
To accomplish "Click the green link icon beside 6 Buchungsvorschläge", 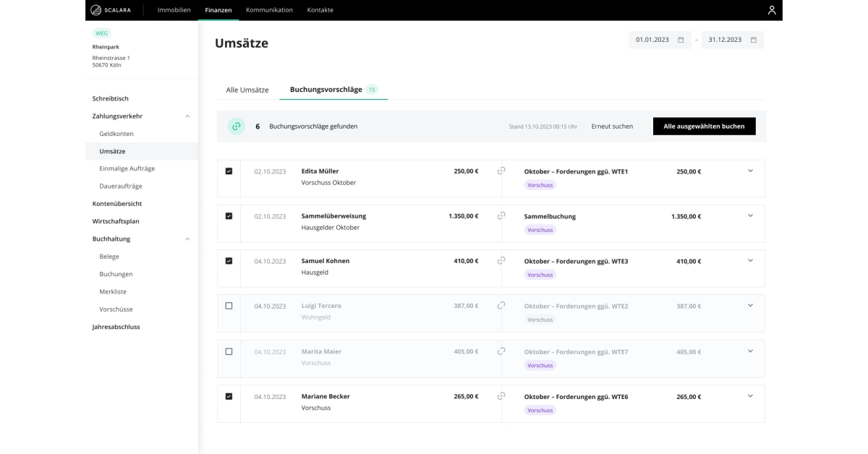I will click(237, 126).
